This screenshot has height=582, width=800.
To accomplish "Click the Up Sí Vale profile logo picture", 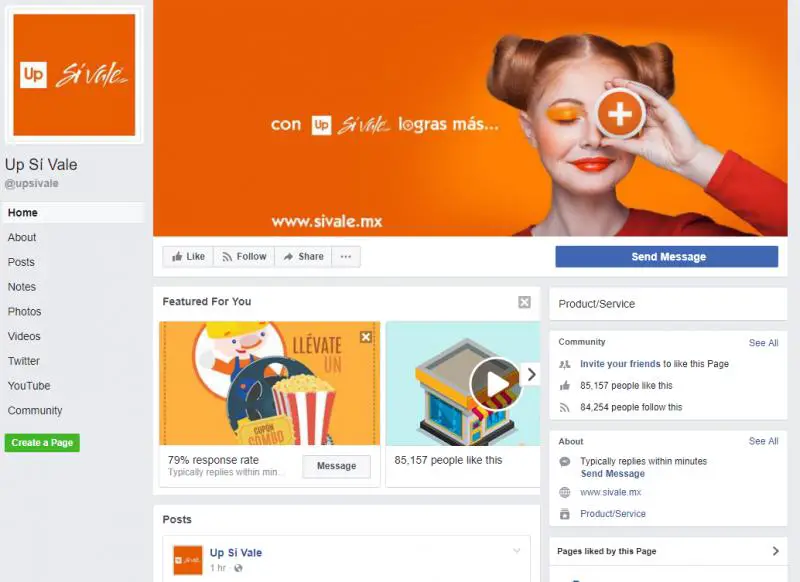I will tap(74, 75).
